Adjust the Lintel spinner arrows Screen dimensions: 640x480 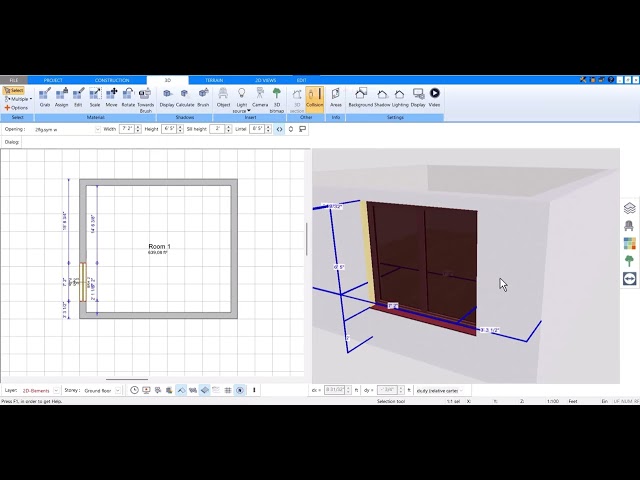pos(268,129)
